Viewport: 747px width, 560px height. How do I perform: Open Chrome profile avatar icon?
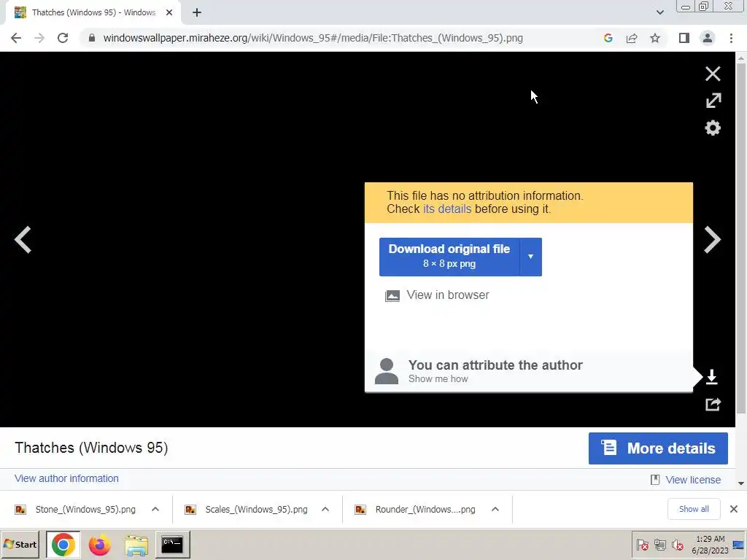[x=708, y=38]
